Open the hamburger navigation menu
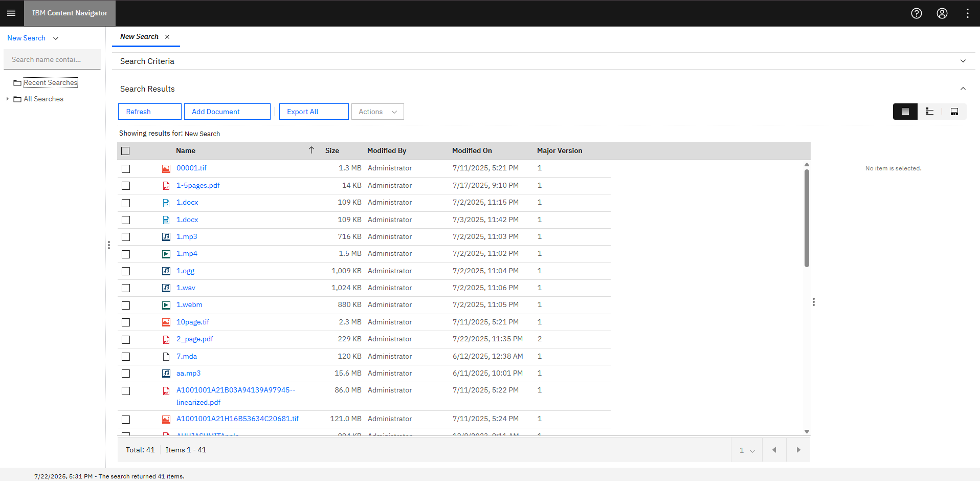Screen dimensions: 980x481 click(x=11, y=13)
